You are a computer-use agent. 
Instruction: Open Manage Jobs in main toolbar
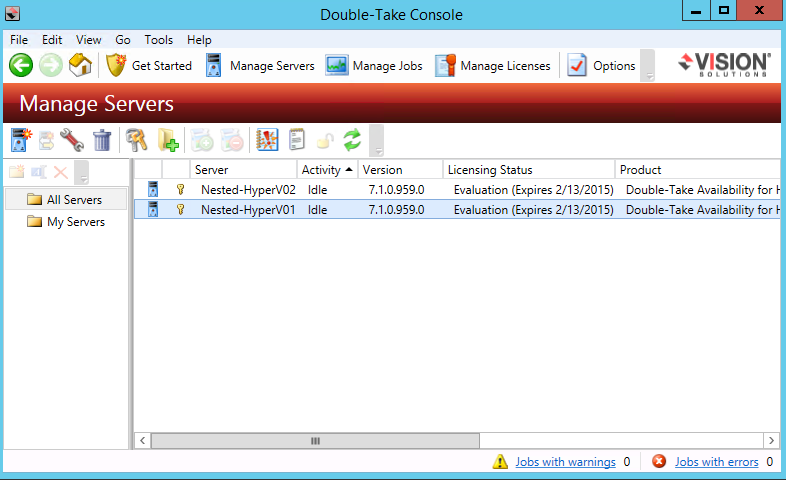point(374,66)
